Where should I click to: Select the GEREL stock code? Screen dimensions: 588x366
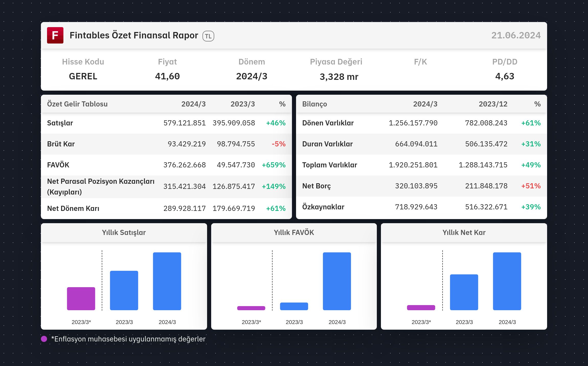(x=83, y=76)
